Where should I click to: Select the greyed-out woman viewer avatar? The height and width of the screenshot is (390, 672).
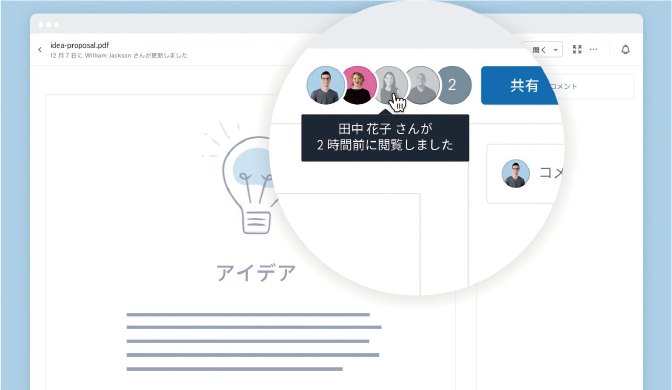[390, 85]
